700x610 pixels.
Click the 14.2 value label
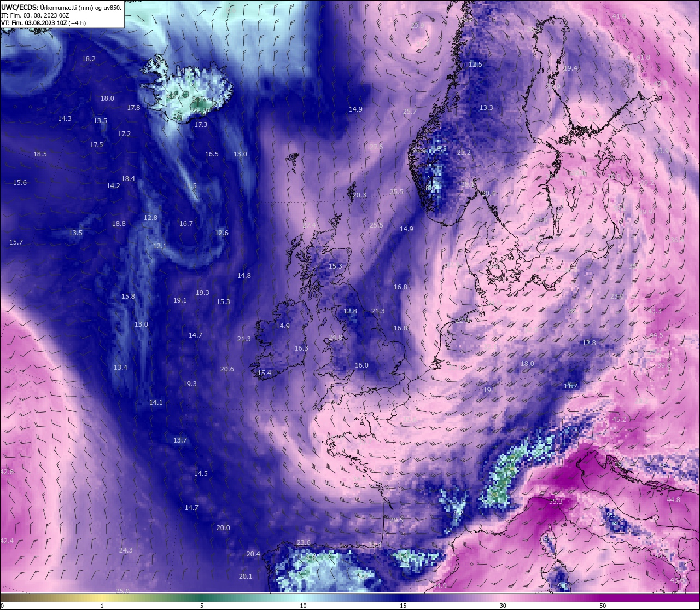[x=113, y=185]
